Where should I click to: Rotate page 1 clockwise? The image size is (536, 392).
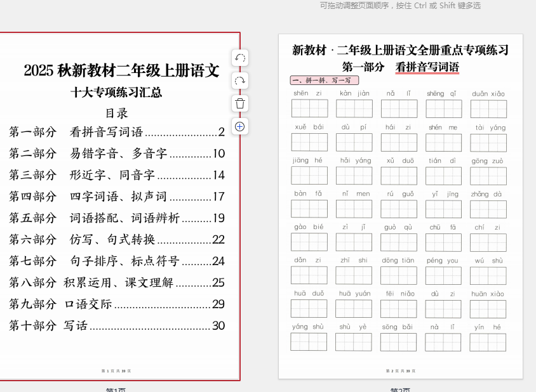(240, 81)
